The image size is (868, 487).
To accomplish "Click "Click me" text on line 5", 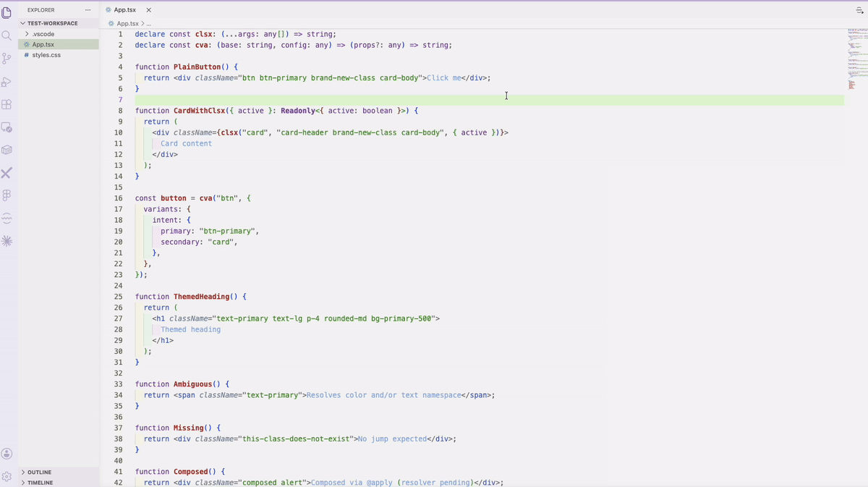I will [444, 77].
